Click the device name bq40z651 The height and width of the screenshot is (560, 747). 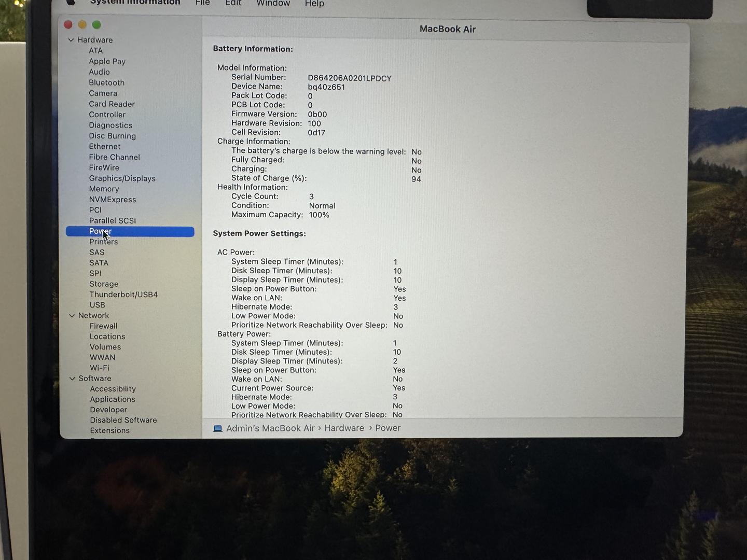tap(326, 87)
